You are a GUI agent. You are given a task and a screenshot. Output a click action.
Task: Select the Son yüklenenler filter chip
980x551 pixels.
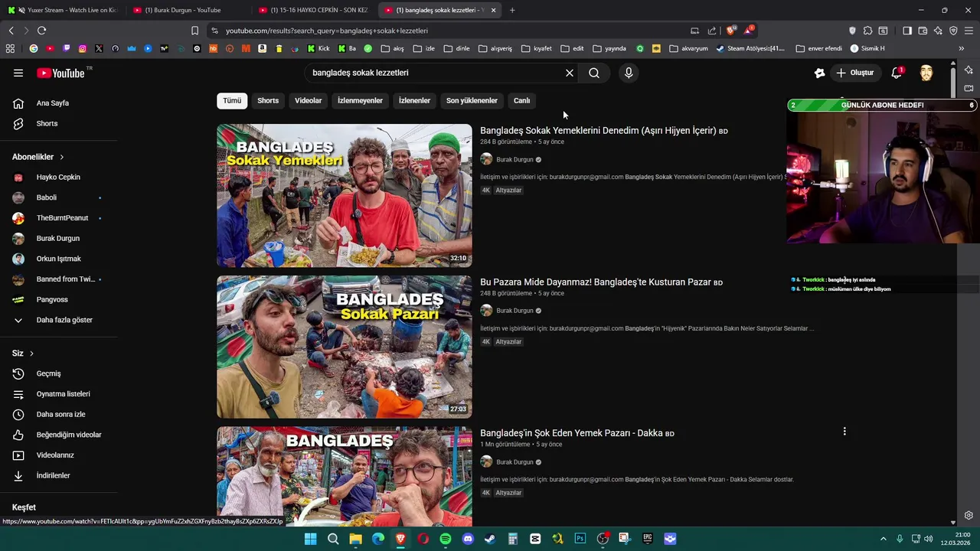click(x=472, y=100)
